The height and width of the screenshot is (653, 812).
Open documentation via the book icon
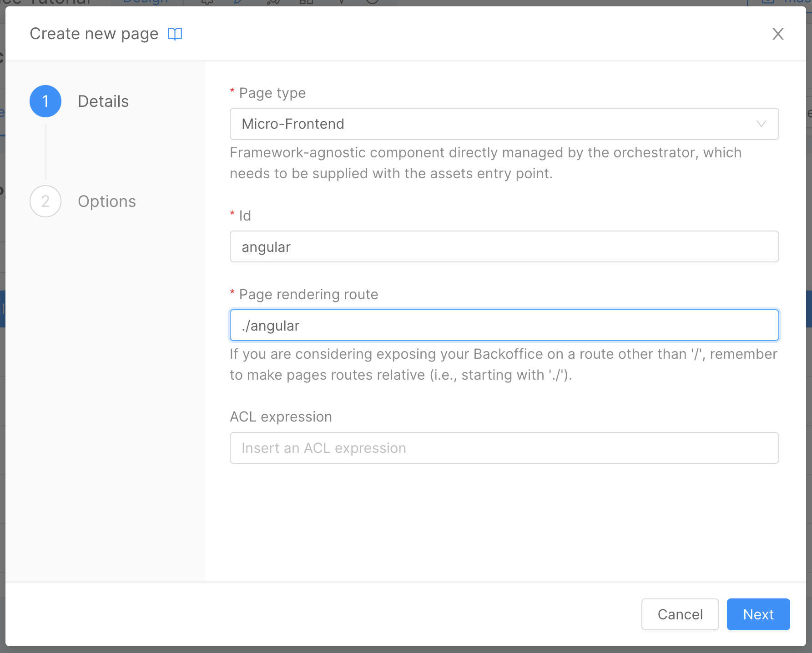[x=175, y=34]
